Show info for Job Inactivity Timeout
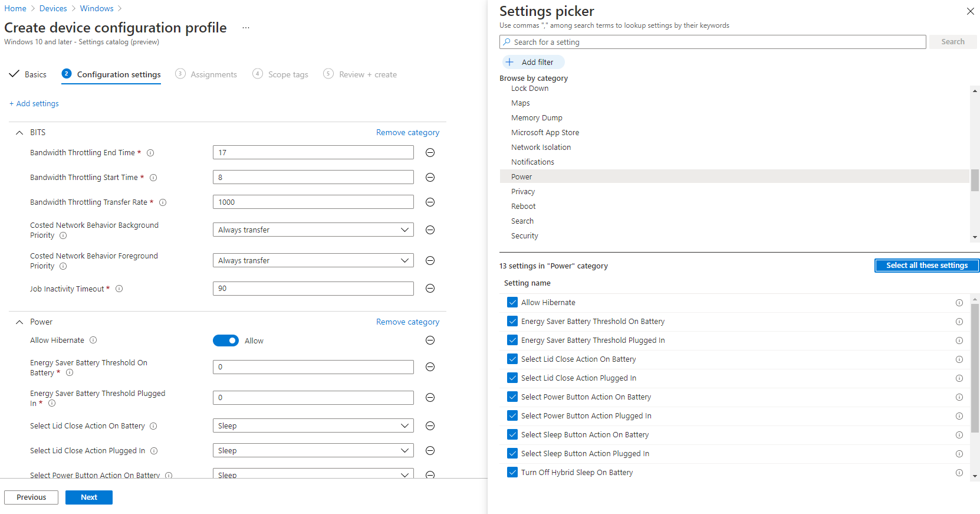This screenshot has height=514, width=980. pyautogui.click(x=119, y=289)
